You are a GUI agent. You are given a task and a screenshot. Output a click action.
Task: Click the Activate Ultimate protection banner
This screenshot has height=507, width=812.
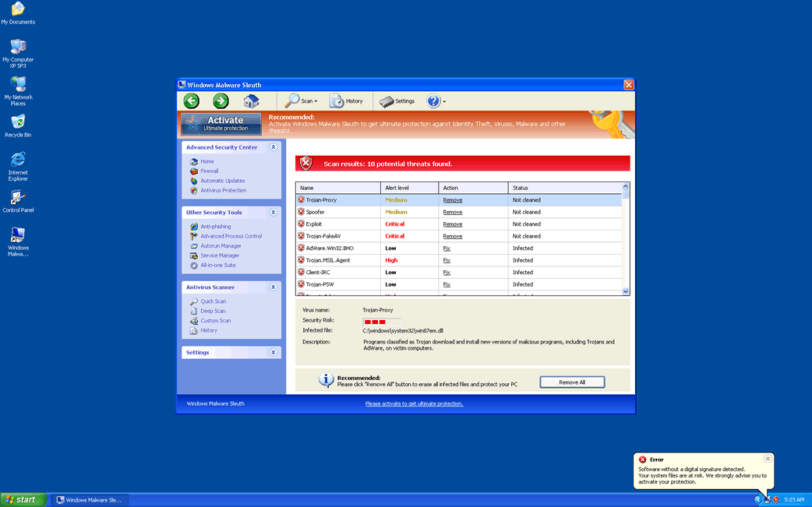click(221, 123)
